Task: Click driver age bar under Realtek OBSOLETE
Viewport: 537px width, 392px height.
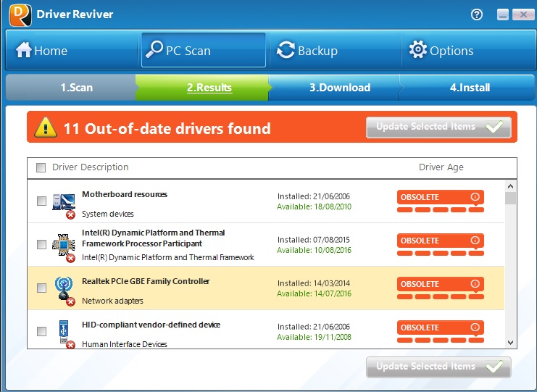Action: point(441,296)
